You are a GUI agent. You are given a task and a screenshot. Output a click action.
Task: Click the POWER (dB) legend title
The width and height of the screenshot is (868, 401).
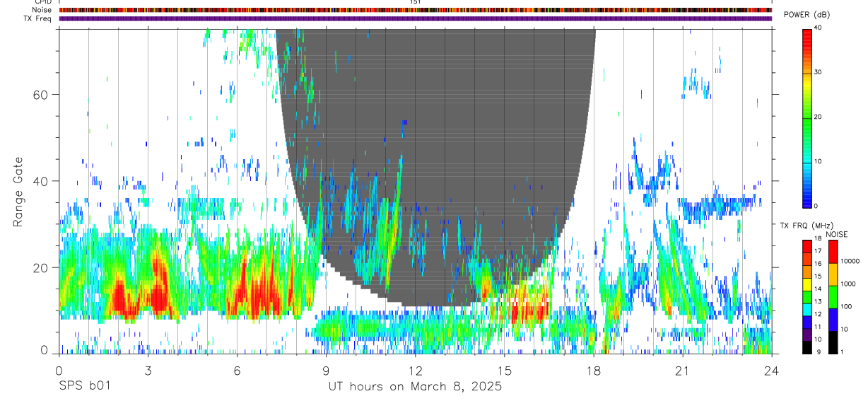(807, 15)
